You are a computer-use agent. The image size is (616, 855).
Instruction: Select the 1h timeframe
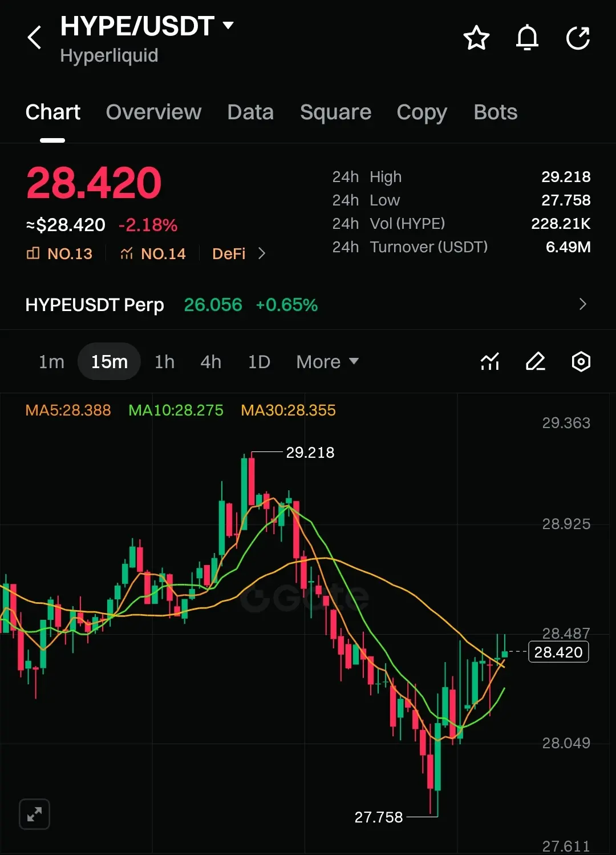164,362
